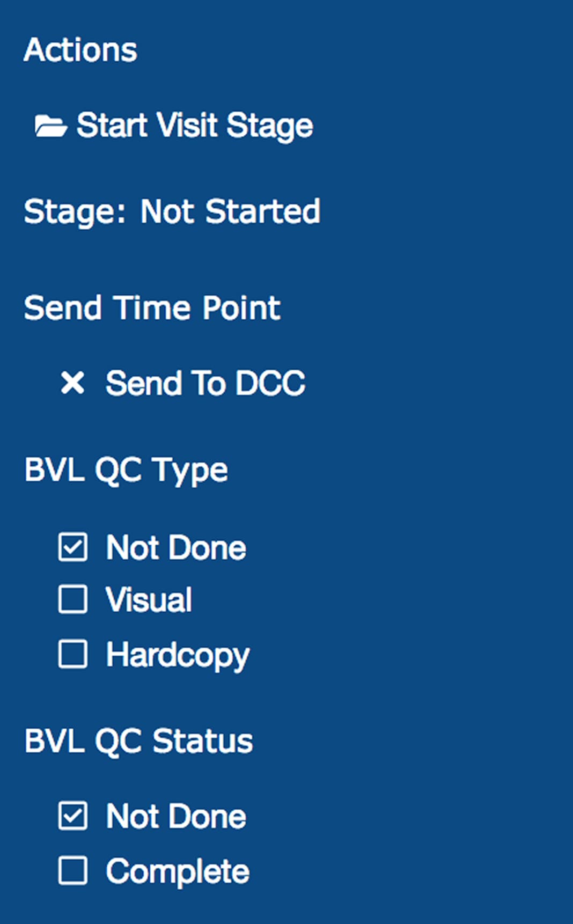Uncheck Not Done under BVL QC Status

[x=72, y=816]
